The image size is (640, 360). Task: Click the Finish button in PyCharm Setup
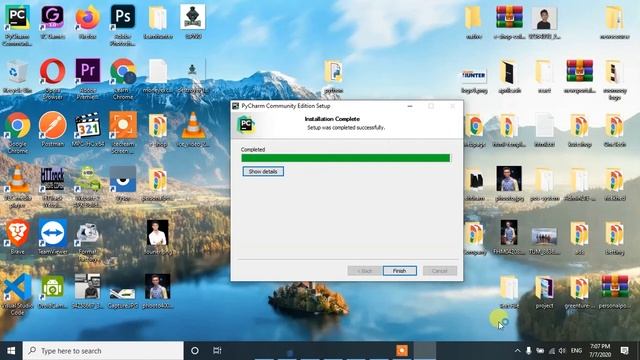(400, 271)
